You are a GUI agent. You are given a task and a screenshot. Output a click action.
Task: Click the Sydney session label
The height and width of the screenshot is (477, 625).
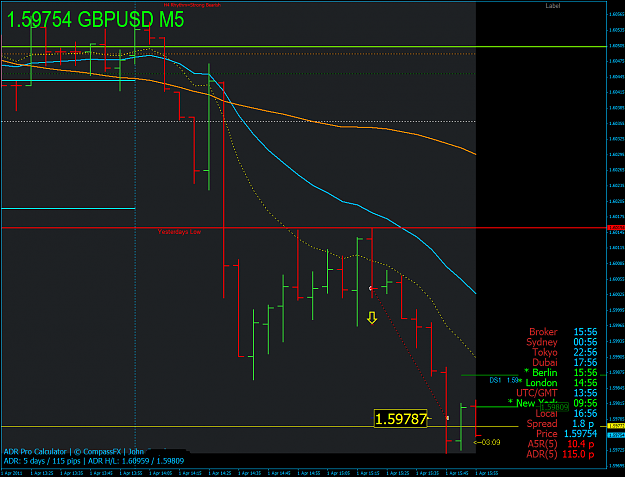pyautogui.click(x=542, y=342)
